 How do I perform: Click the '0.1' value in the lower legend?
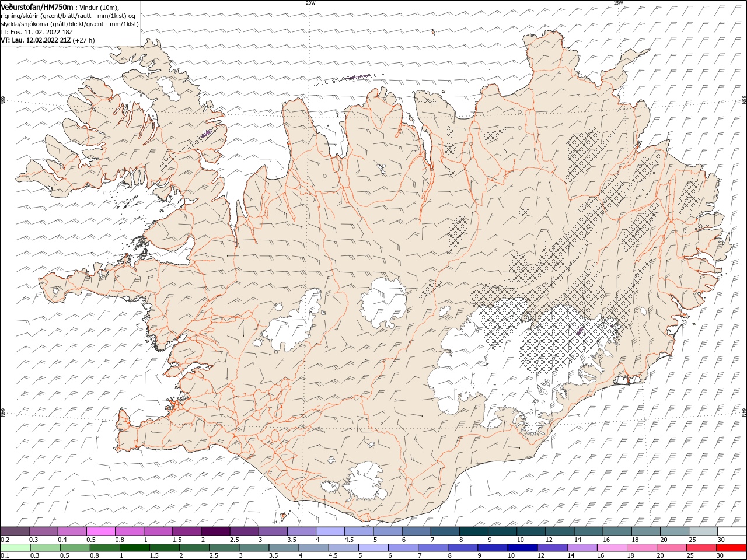(5, 556)
